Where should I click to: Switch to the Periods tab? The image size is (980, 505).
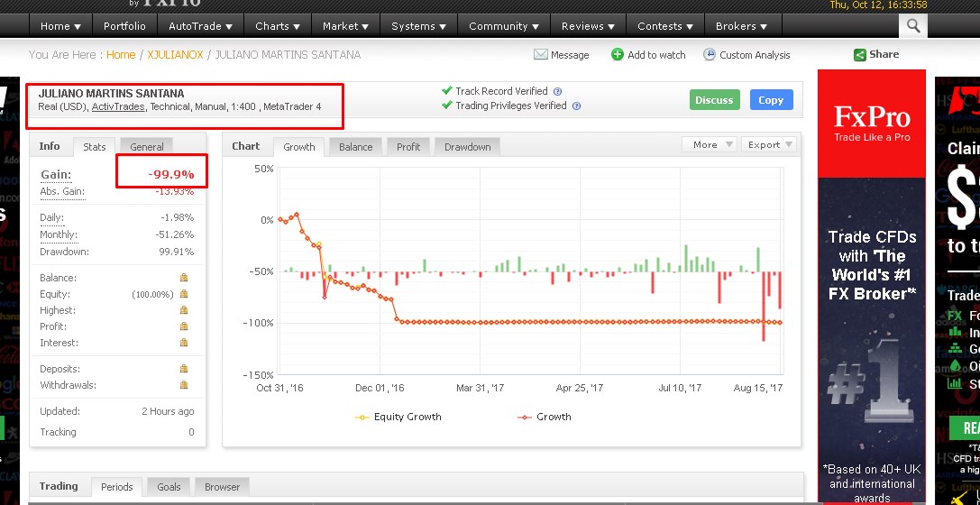coord(116,487)
